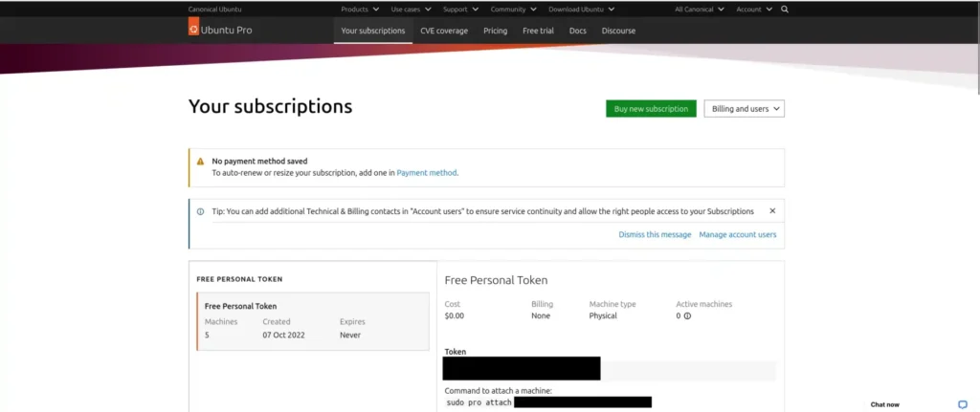The image size is (980, 412).
Task: Click the Canonical Ubuntu link
Action: [214, 10]
